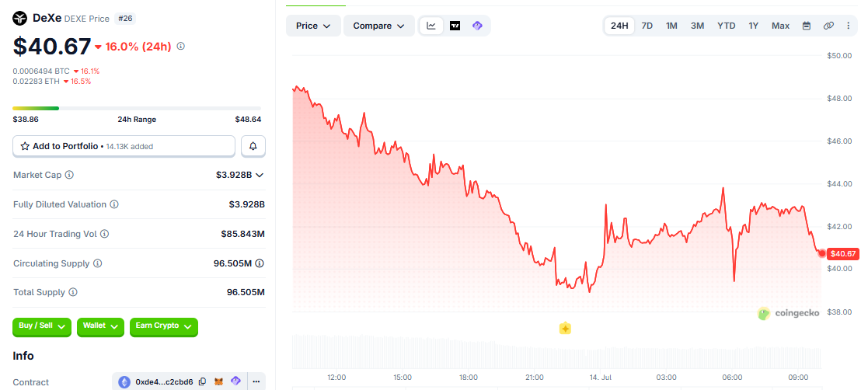This screenshot has height=390, width=868.
Task: Click Market Cap info icon
Action: 69,175
